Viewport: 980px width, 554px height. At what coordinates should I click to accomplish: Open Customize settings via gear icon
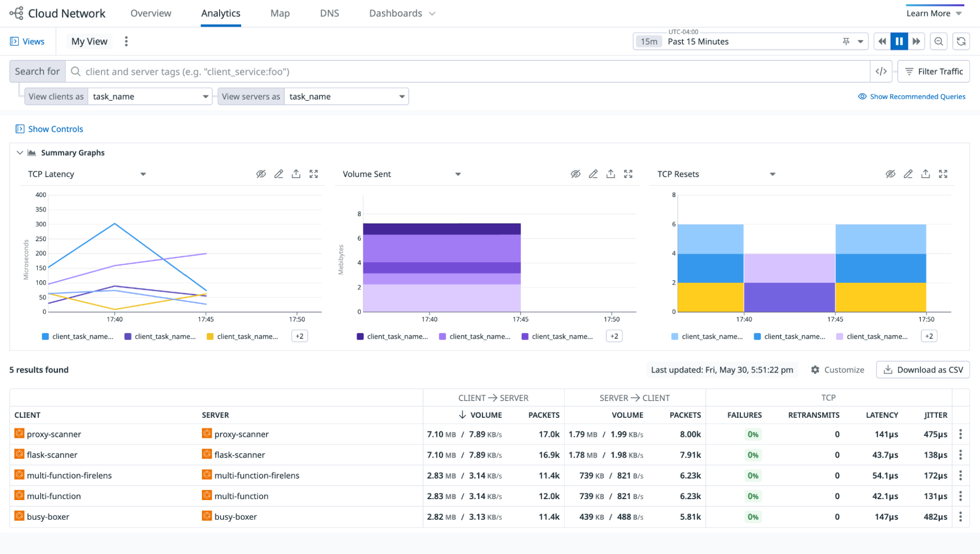[x=815, y=370]
